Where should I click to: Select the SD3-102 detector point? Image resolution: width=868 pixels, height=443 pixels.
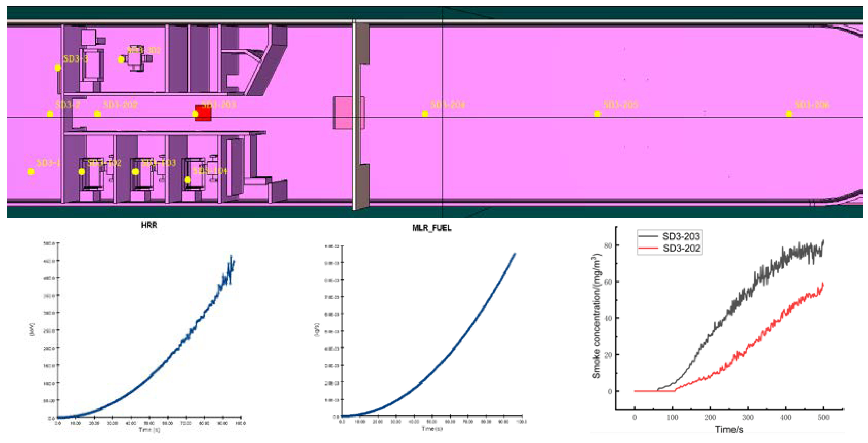(81, 172)
